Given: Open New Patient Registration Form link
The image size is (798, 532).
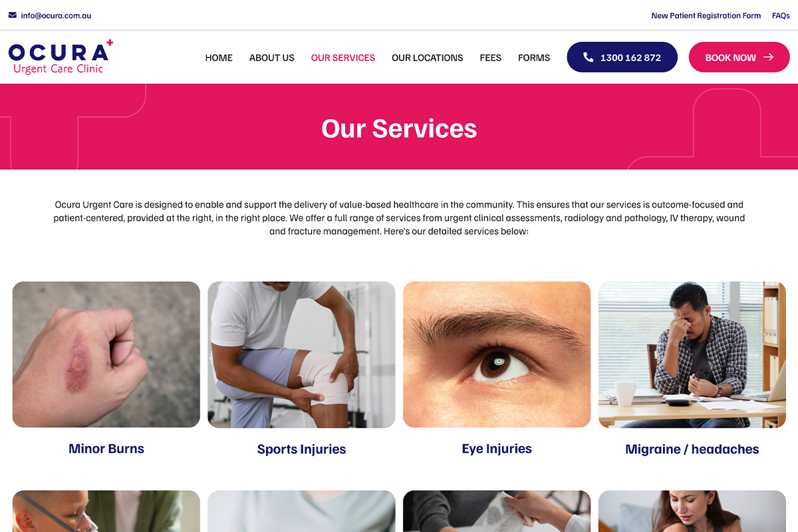Looking at the screenshot, I should [706, 15].
